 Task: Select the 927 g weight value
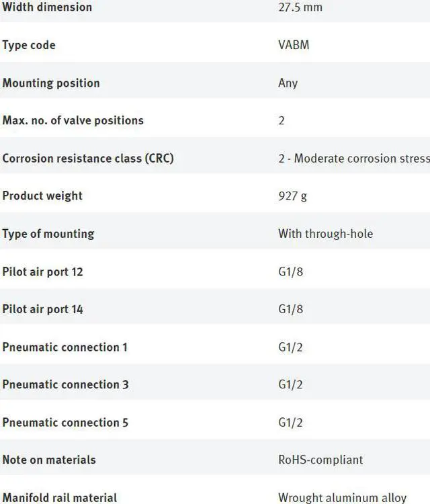click(292, 196)
